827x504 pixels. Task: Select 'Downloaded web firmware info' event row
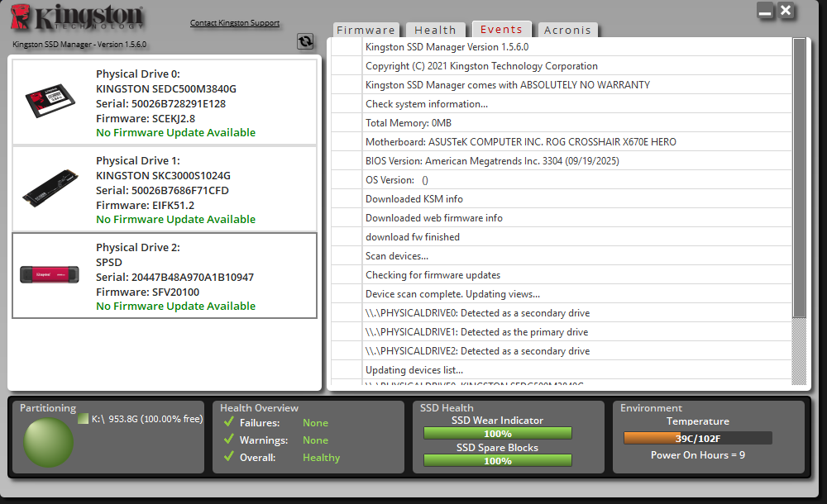[x=562, y=218]
